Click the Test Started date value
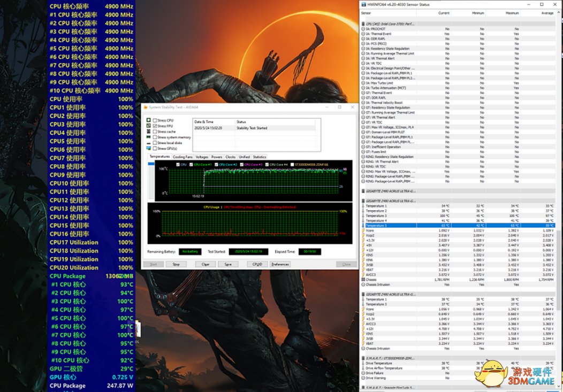 click(x=248, y=252)
